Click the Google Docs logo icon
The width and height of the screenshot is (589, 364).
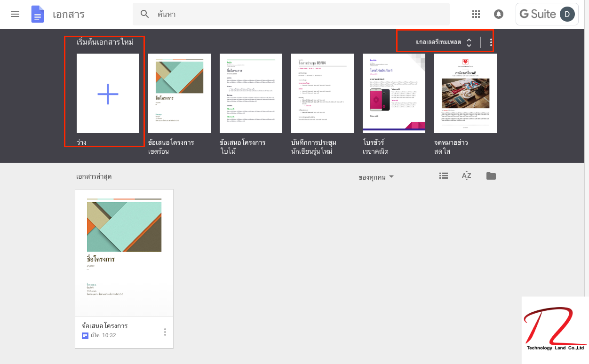[38, 14]
